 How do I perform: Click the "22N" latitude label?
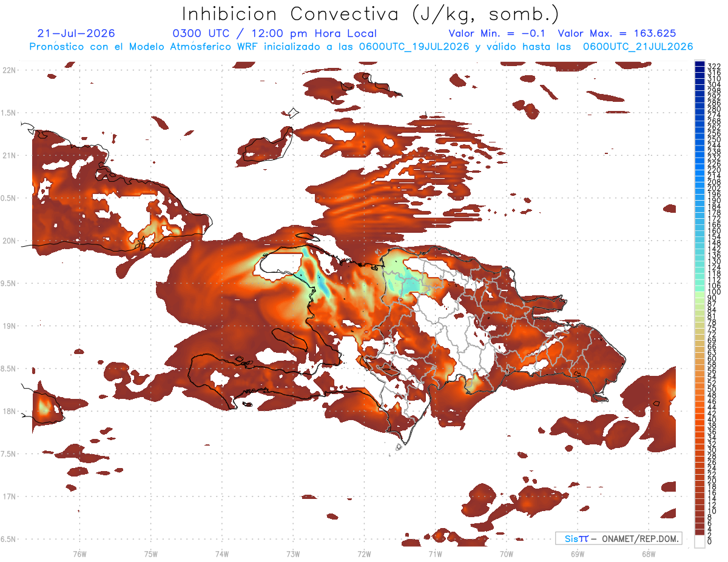pos(9,70)
